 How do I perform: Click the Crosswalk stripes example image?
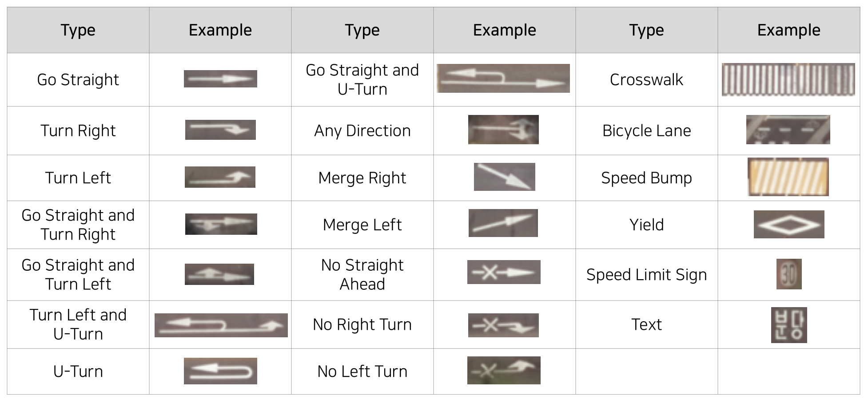[788, 79]
